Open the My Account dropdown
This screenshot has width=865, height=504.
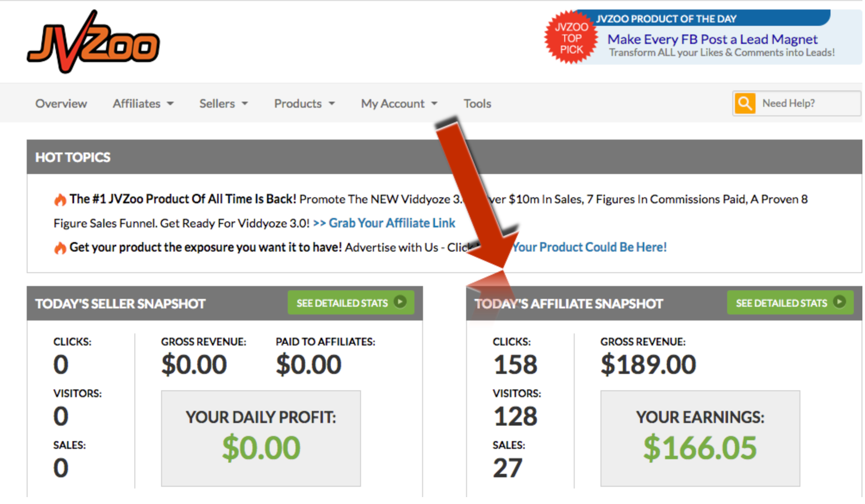[x=399, y=103]
